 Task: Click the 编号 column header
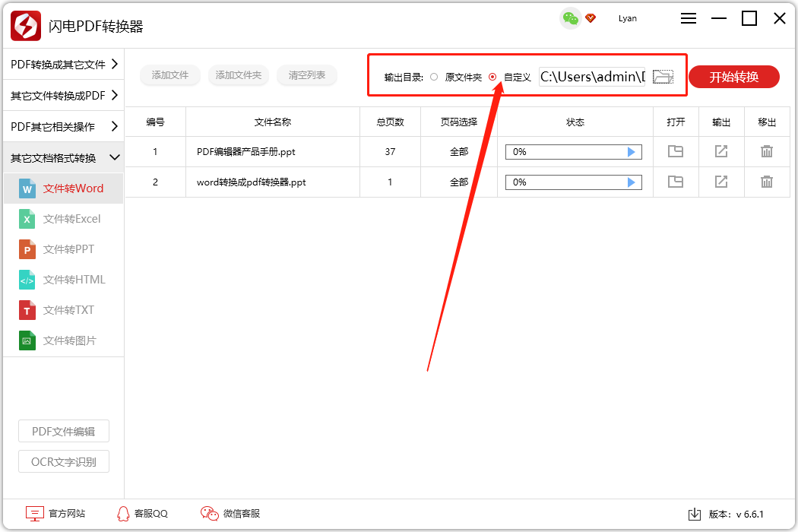[x=155, y=122]
